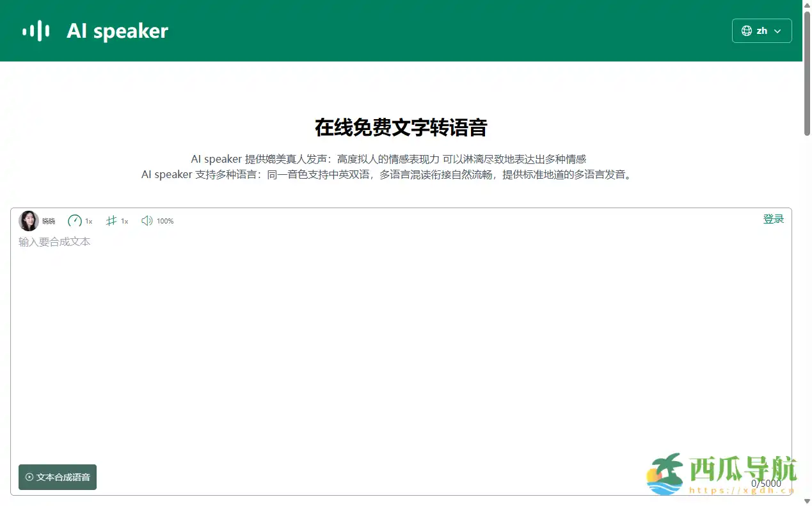Open the zh language dropdown
Screen dimensions: 812x506
[762, 30]
